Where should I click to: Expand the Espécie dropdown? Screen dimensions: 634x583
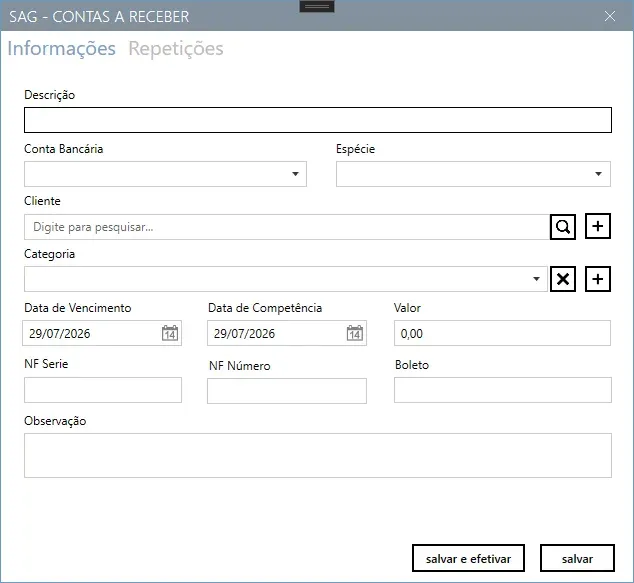[598, 174]
